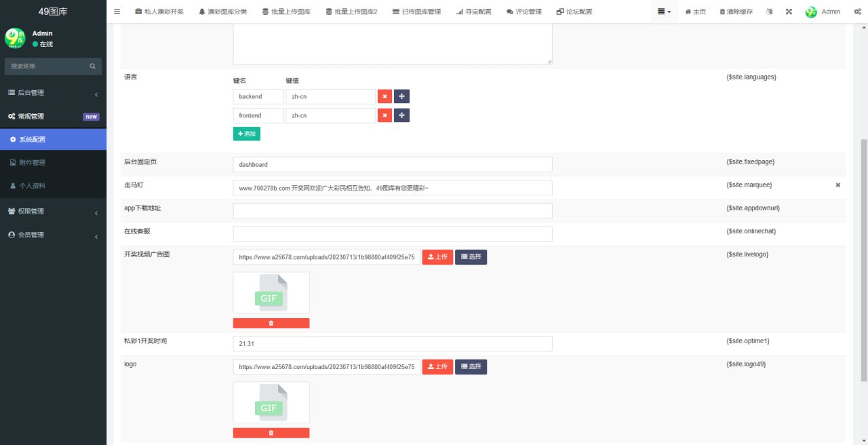The image size is (868, 445).
Task: Click the file icon left of fullscreen
Action: point(768,11)
